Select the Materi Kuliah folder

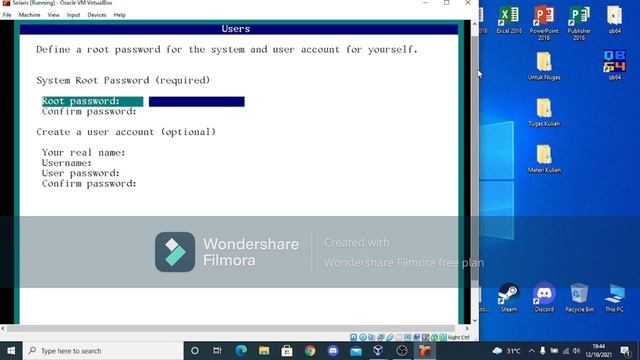544,158
